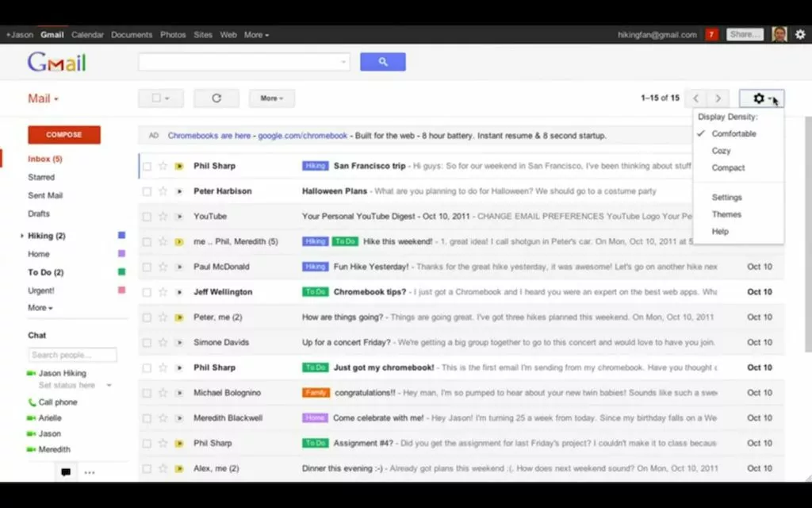812x508 pixels.
Task: Check the Simone Davids email checkbox
Action: click(147, 343)
